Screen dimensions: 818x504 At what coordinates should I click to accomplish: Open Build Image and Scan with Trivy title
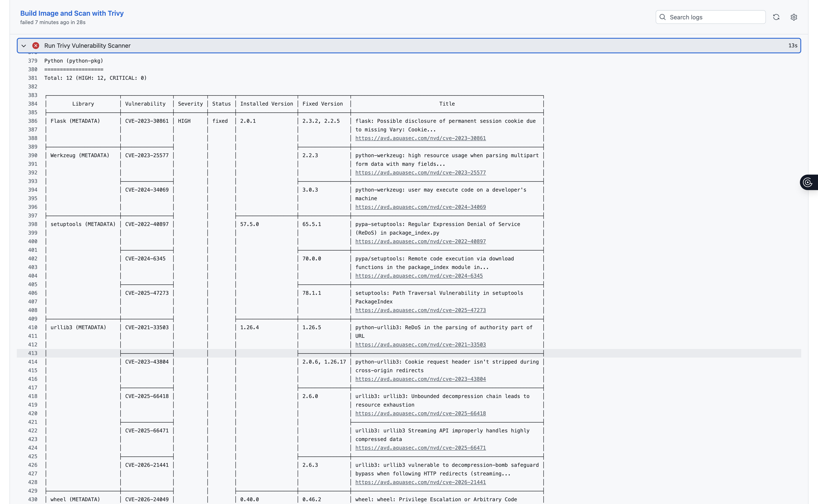click(72, 13)
